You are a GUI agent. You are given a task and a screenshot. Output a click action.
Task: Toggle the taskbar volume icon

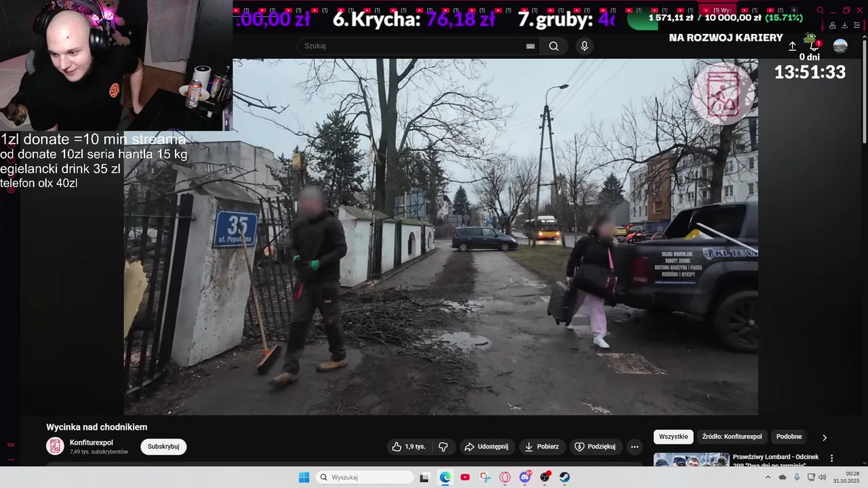[823, 477]
